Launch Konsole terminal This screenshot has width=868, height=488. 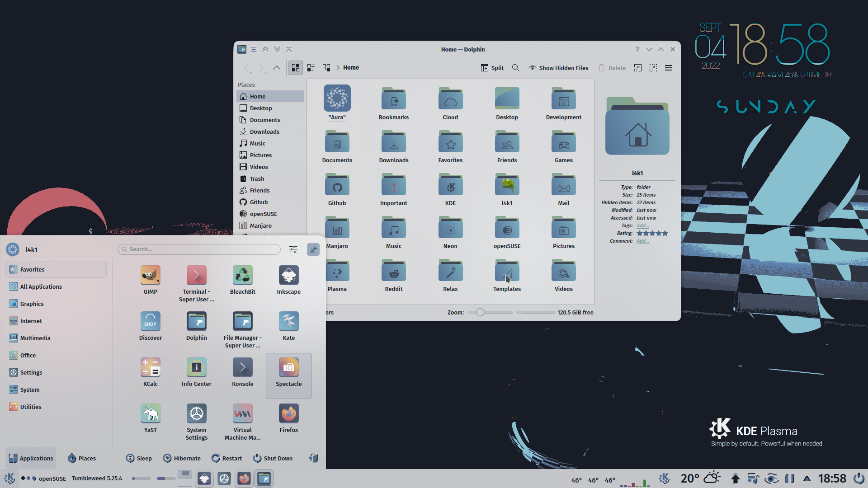243,372
